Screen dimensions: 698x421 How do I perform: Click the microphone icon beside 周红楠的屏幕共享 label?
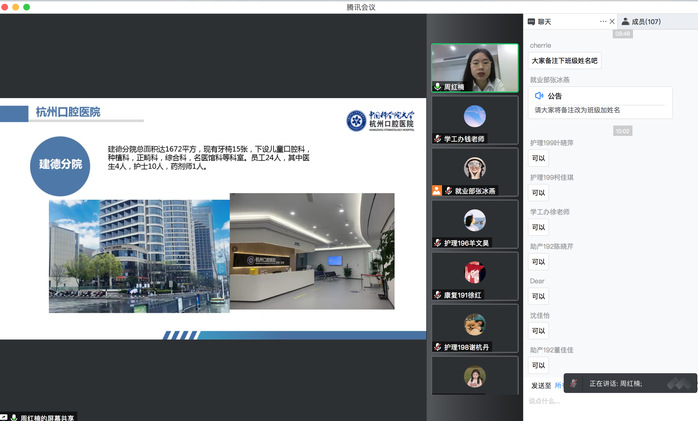click(x=14, y=417)
